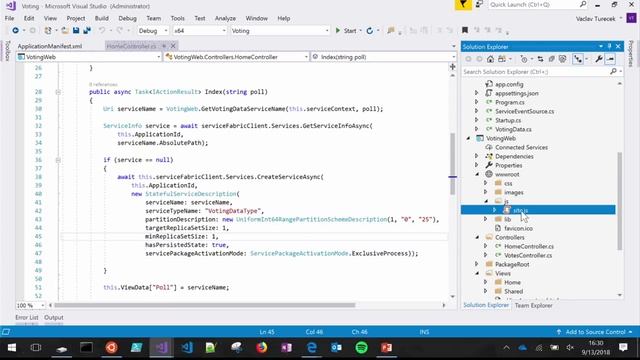The image size is (640, 360).
Task: Collapse the if block at line 36
Action: (58, 160)
